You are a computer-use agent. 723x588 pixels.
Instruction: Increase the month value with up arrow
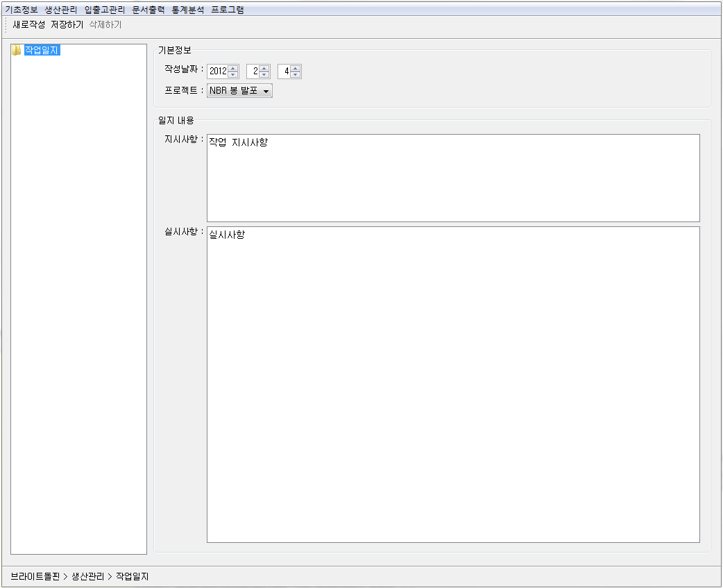click(x=264, y=68)
